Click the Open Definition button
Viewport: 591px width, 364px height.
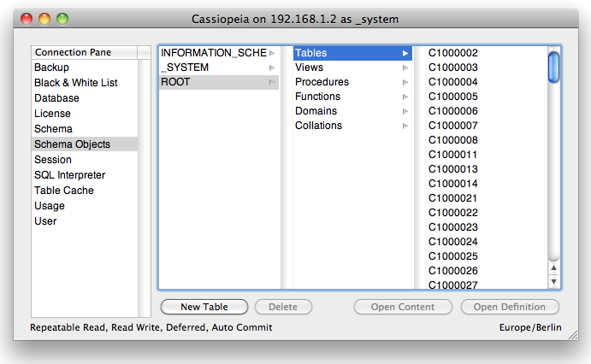coord(510,307)
